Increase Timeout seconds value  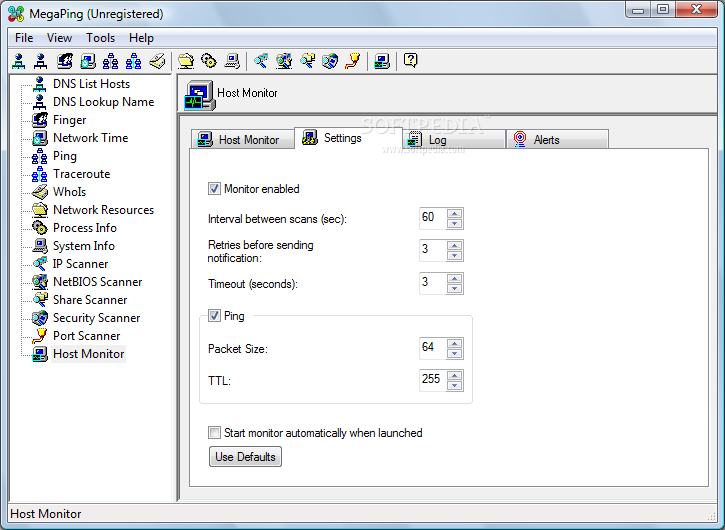pos(455,278)
